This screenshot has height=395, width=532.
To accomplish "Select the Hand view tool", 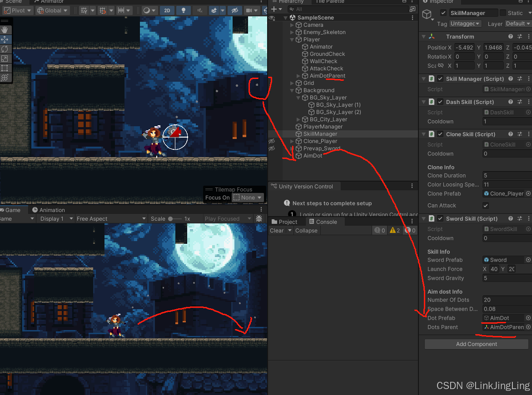I will pyautogui.click(x=5, y=30).
